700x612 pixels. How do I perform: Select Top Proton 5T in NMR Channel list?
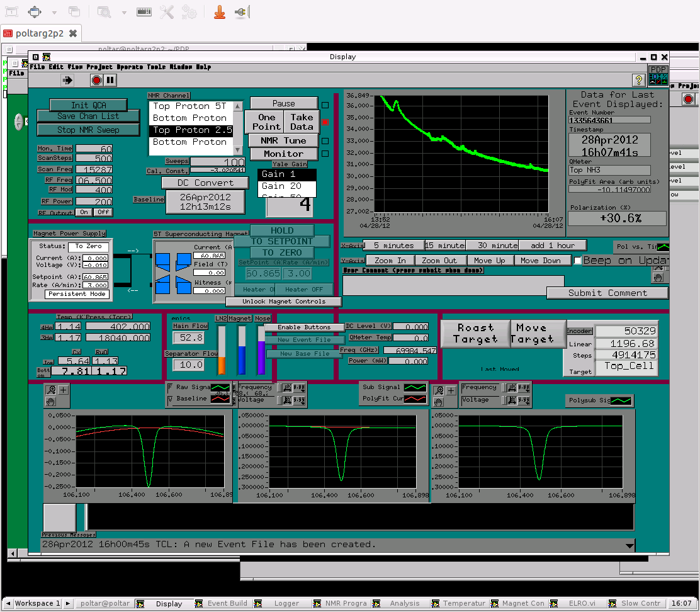[x=191, y=106]
